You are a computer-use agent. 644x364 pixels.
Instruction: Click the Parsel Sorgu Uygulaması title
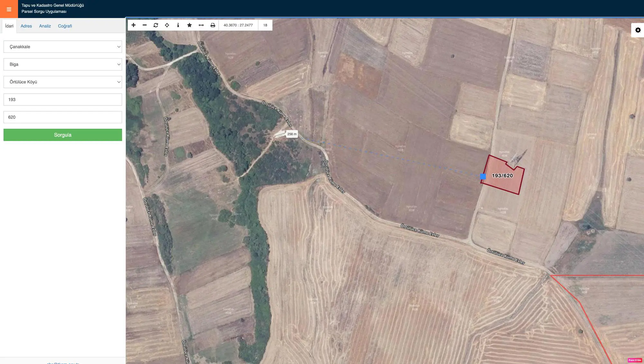pos(44,12)
